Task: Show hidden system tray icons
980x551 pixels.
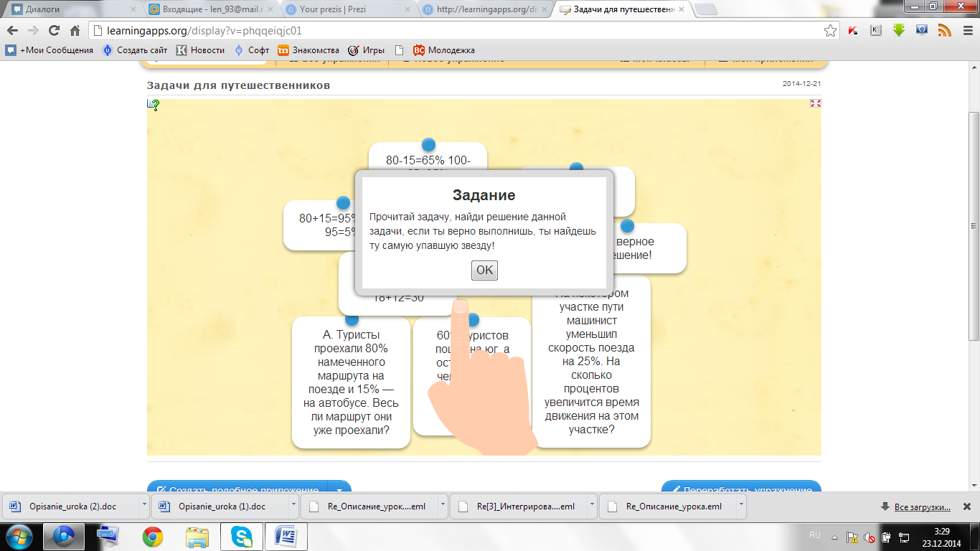Action: (833, 536)
